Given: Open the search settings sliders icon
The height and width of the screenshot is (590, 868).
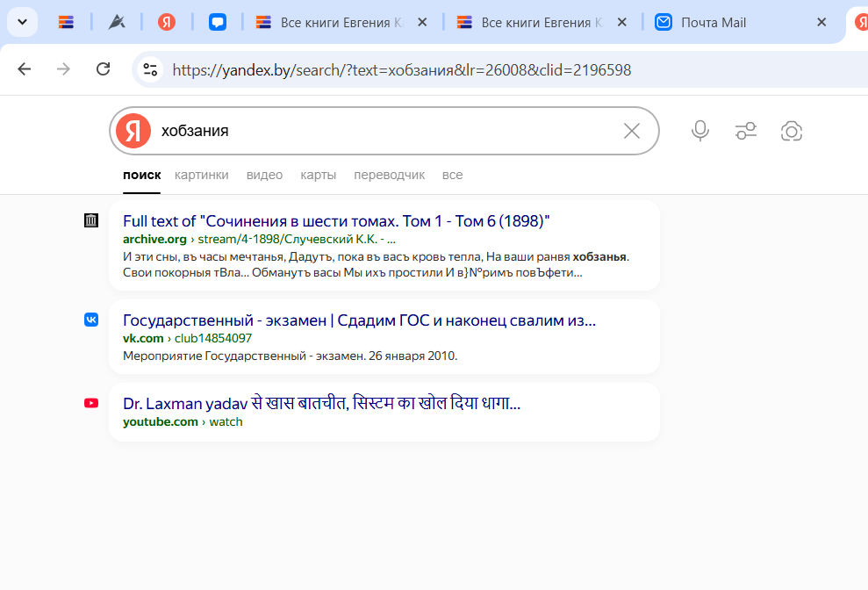Looking at the screenshot, I should click(x=746, y=131).
